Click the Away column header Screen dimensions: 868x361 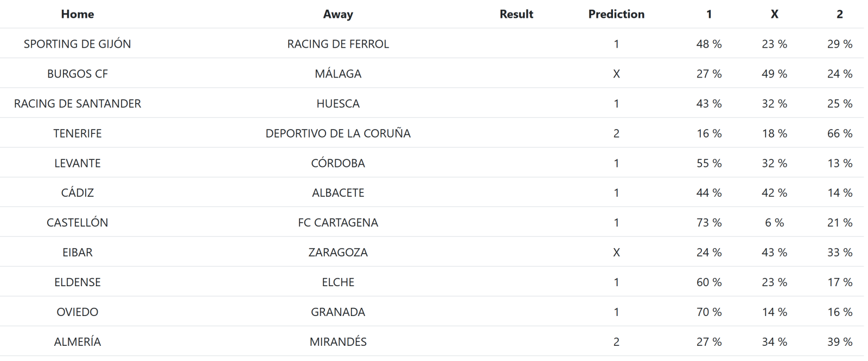point(338,14)
